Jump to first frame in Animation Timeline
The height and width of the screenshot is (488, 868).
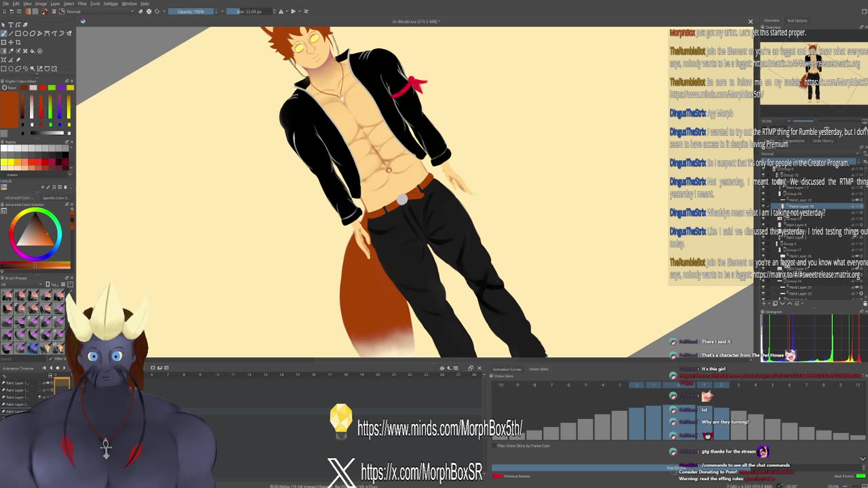point(44,368)
